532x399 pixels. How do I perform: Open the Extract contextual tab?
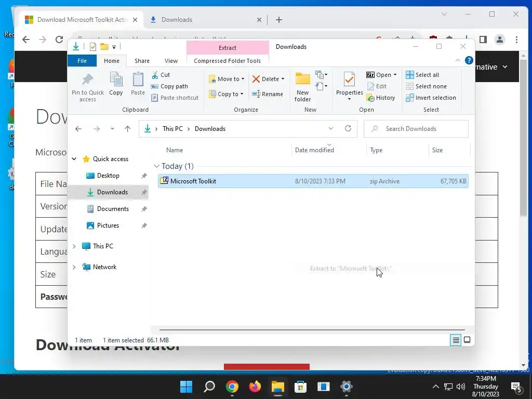[x=228, y=48]
